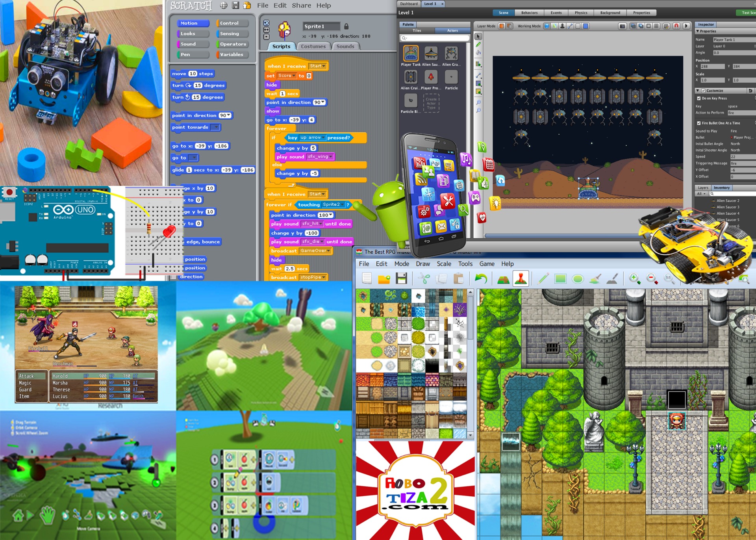Toggle the Customize checkbox in Inspector
The height and width of the screenshot is (540, 756).
(703, 91)
